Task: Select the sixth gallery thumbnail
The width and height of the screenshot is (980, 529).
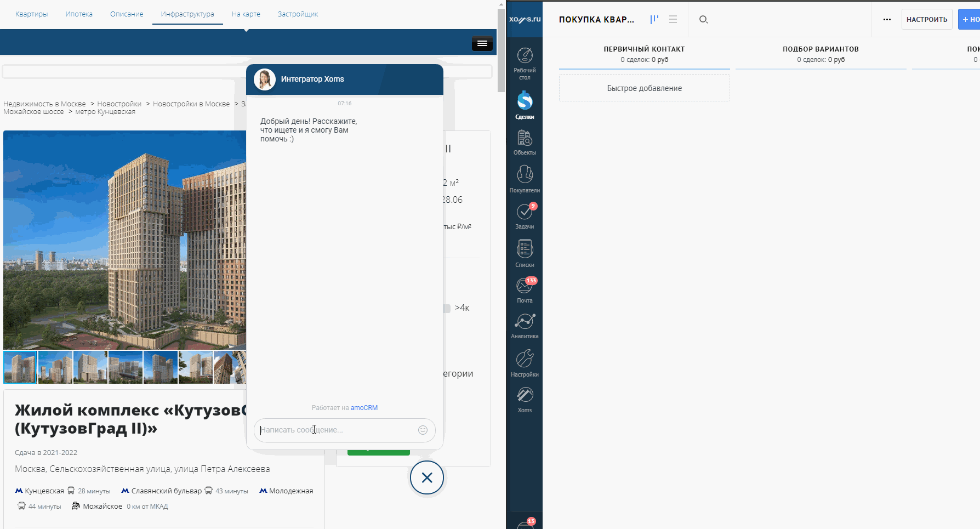Action: tap(196, 367)
